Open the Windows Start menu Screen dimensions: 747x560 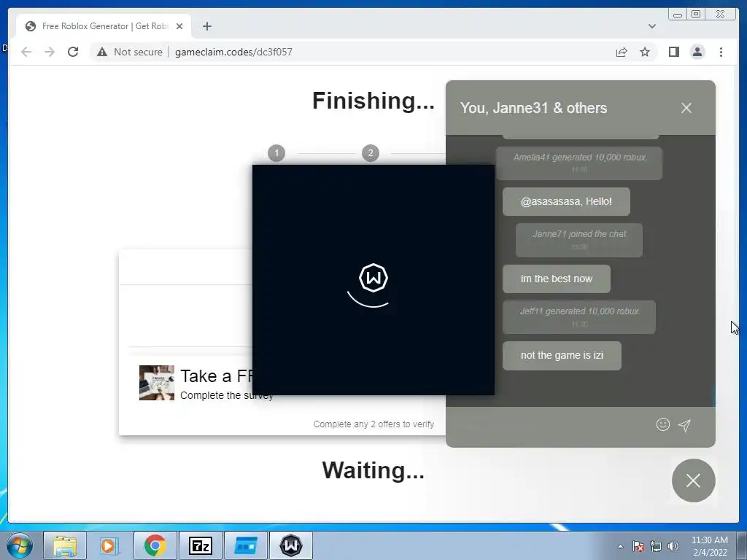coord(20,545)
